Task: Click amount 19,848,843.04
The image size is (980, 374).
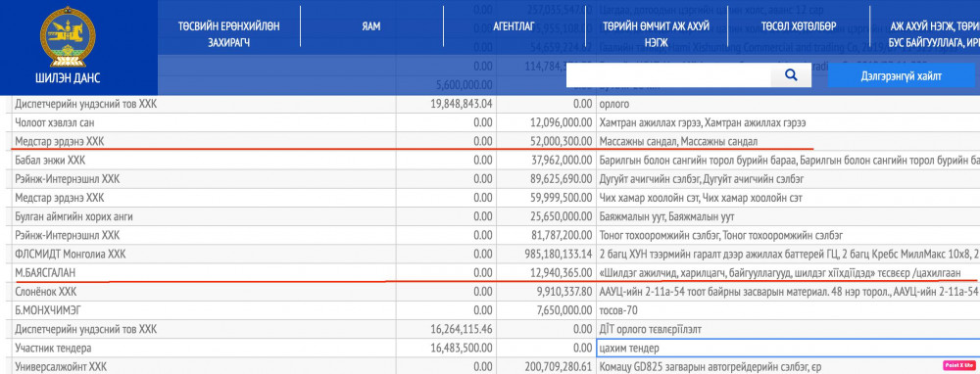Action: click(x=462, y=105)
